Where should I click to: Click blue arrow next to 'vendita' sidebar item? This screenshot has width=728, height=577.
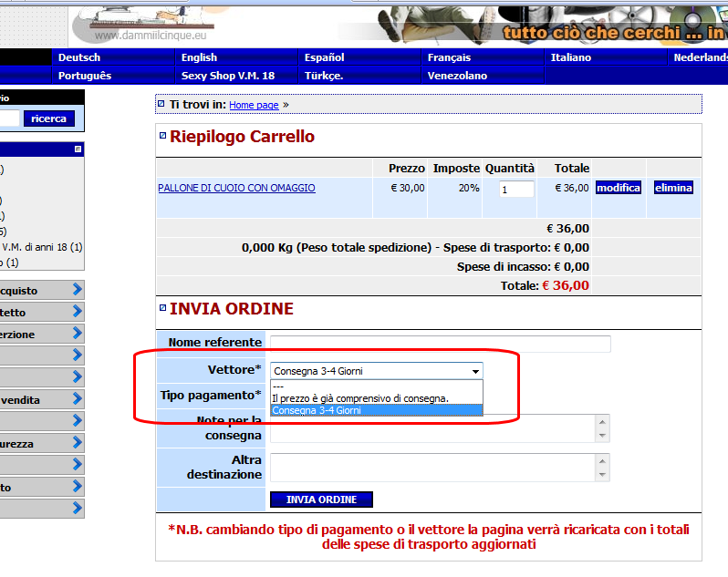pyautogui.click(x=77, y=399)
